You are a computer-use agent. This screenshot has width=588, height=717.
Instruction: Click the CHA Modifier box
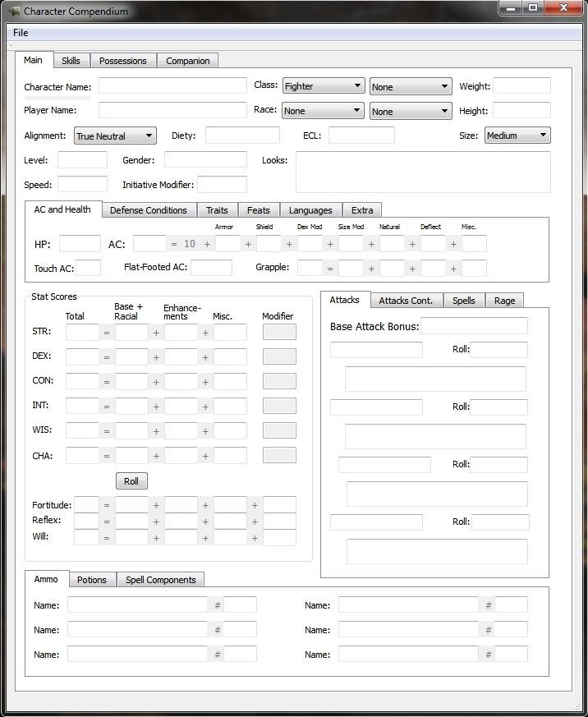point(279,456)
